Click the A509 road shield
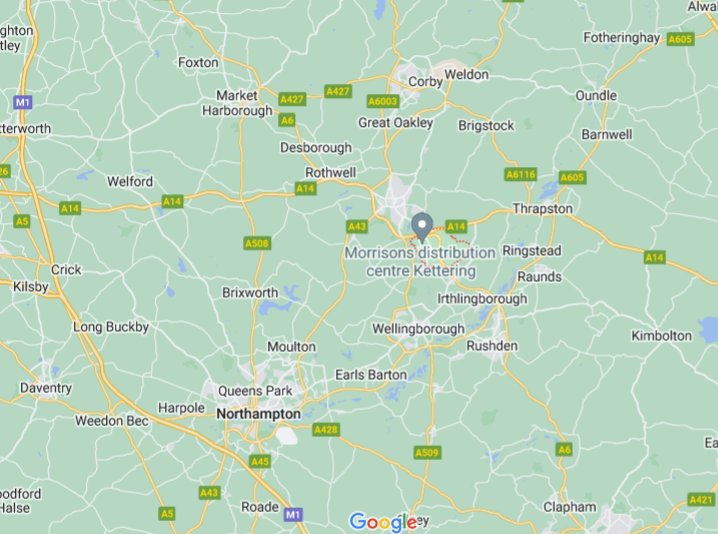The image size is (718, 534). (428, 453)
